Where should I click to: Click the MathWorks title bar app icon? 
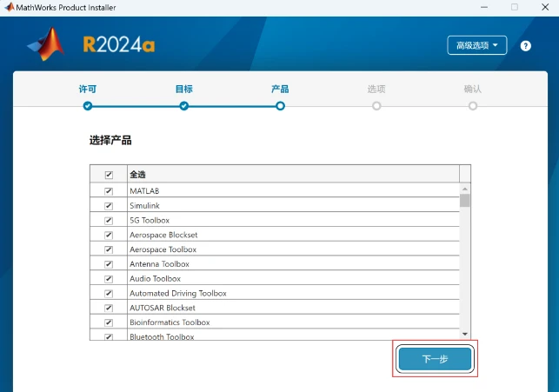pyautogui.click(x=10, y=7)
